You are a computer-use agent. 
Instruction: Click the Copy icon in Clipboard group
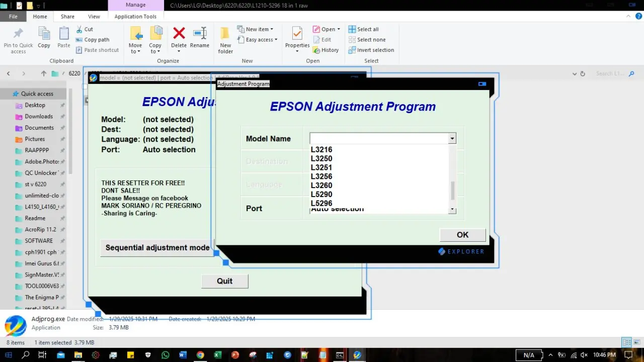[x=44, y=34]
